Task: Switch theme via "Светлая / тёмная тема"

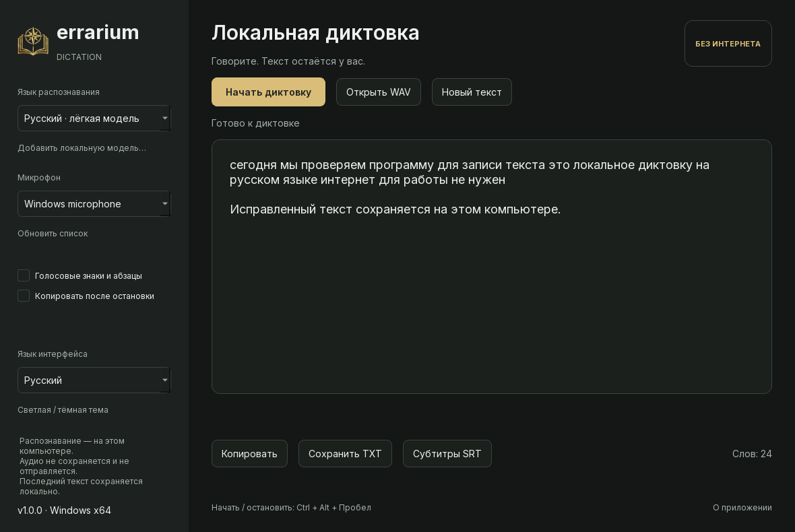Action: click(63, 410)
